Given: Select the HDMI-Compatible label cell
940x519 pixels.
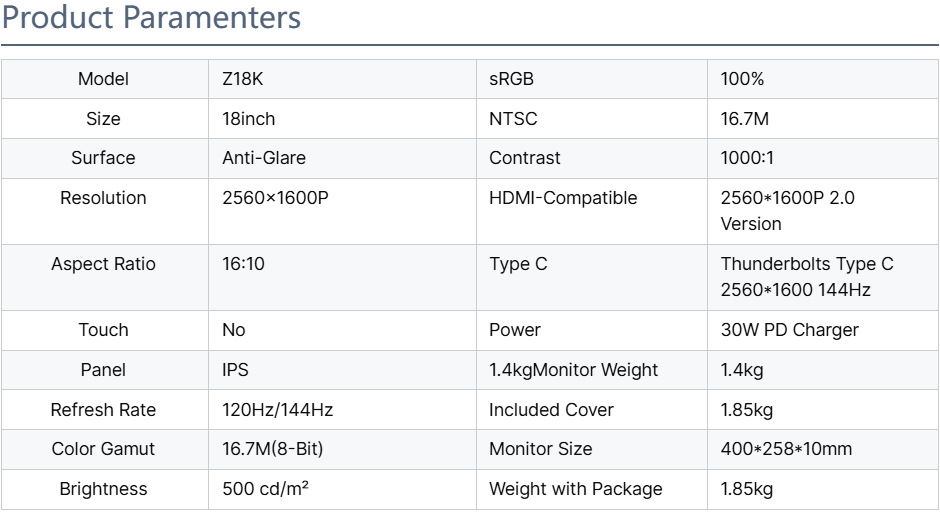Looking at the screenshot, I should [x=562, y=198].
